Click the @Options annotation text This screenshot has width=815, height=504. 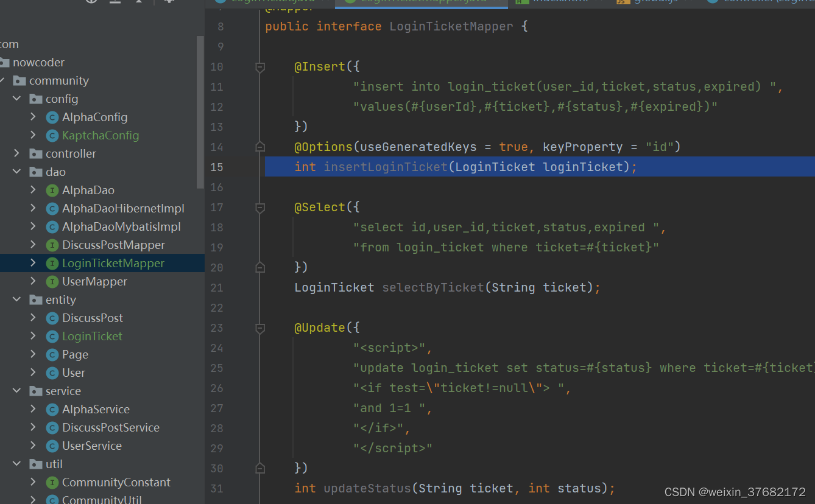click(323, 147)
